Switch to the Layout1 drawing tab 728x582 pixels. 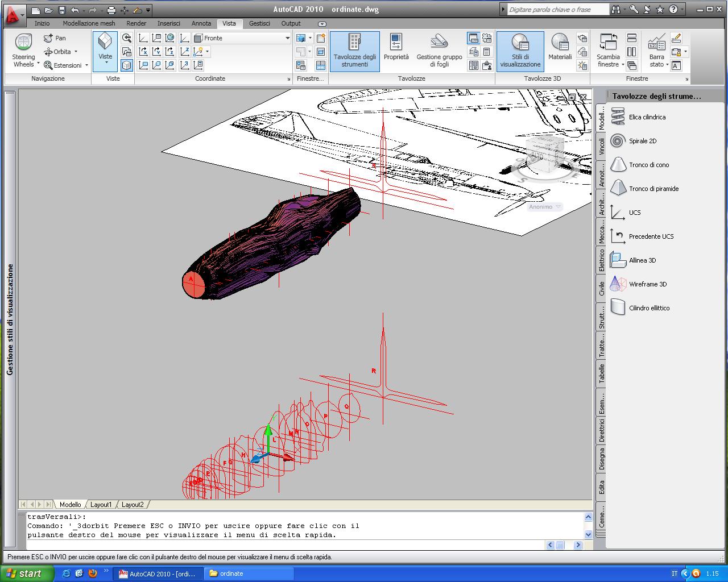coord(101,505)
